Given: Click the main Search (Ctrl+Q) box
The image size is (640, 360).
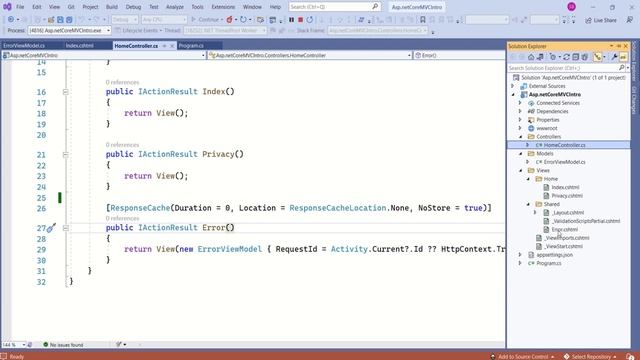Looking at the screenshot, I should [334, 7].
